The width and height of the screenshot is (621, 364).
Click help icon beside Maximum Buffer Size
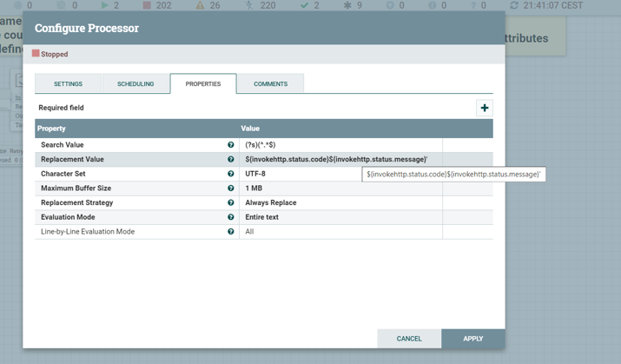click(231, 189)
